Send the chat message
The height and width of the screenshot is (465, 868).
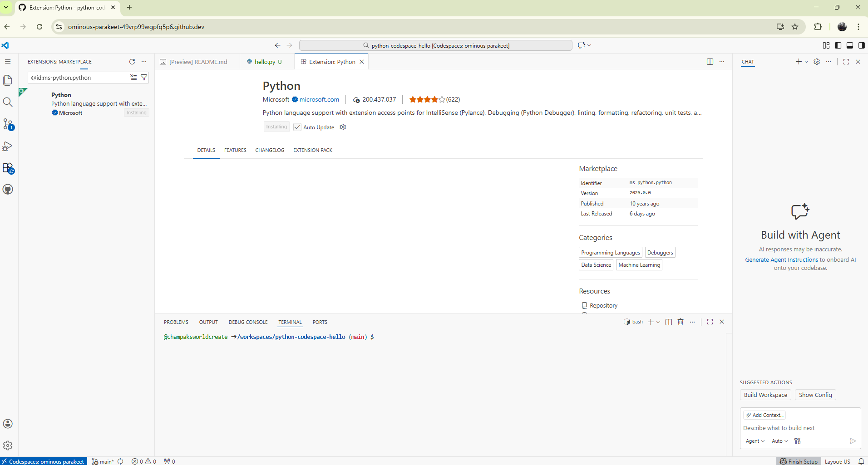click(x=853, y=441)
